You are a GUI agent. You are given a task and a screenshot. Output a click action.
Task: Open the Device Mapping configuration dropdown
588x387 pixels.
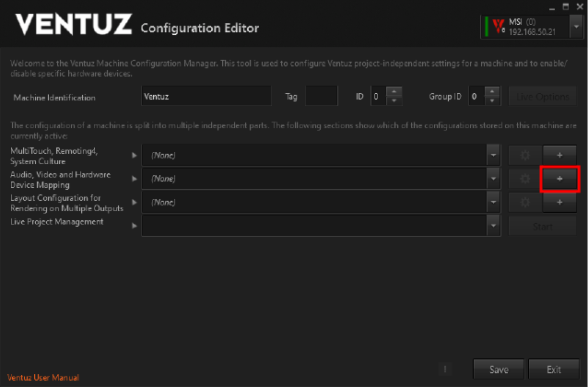493,178
